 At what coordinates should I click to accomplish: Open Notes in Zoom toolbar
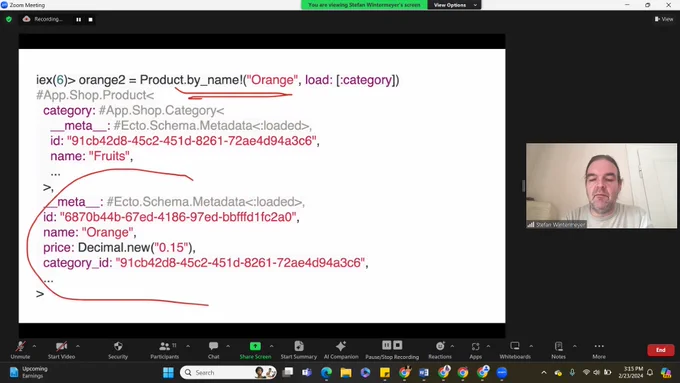559,350
